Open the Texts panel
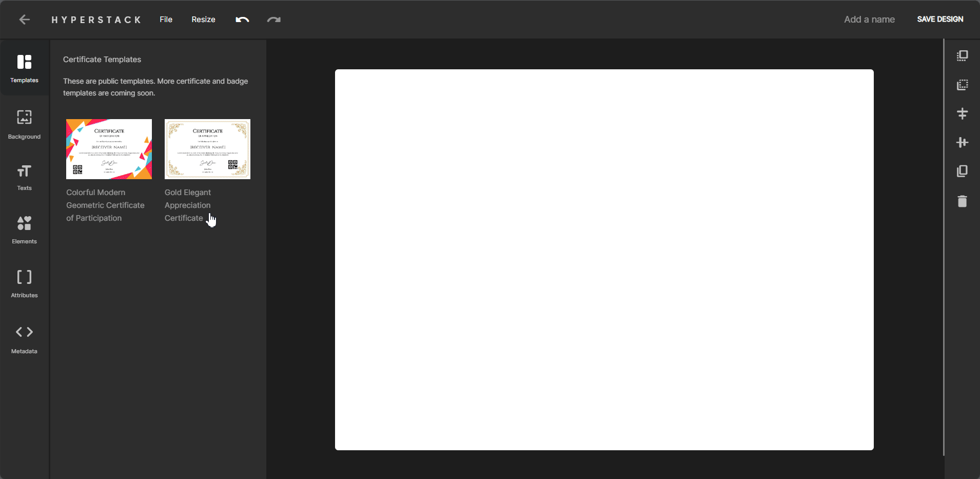The width and height of the screenshot is (980, 479). pos(24,177)
